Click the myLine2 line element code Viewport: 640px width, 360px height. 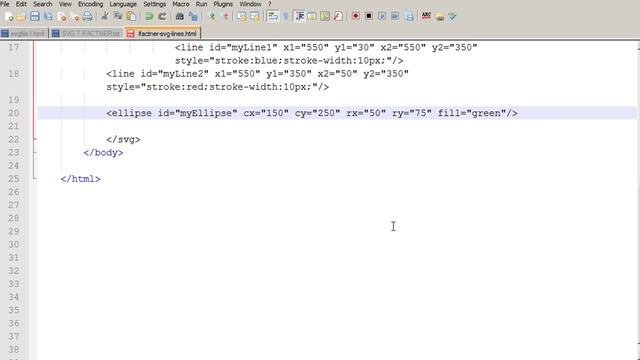pyautogui.click(x=258, y=74)
